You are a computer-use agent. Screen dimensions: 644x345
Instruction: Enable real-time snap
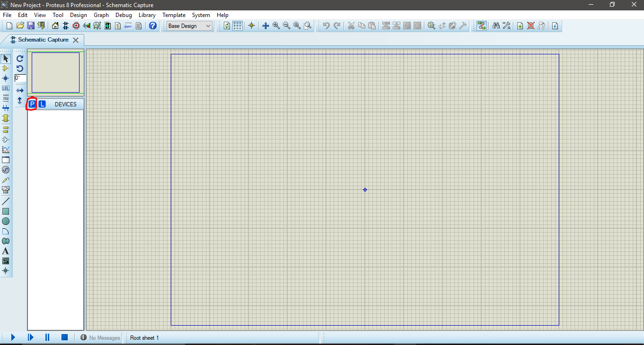pos(251,26)
